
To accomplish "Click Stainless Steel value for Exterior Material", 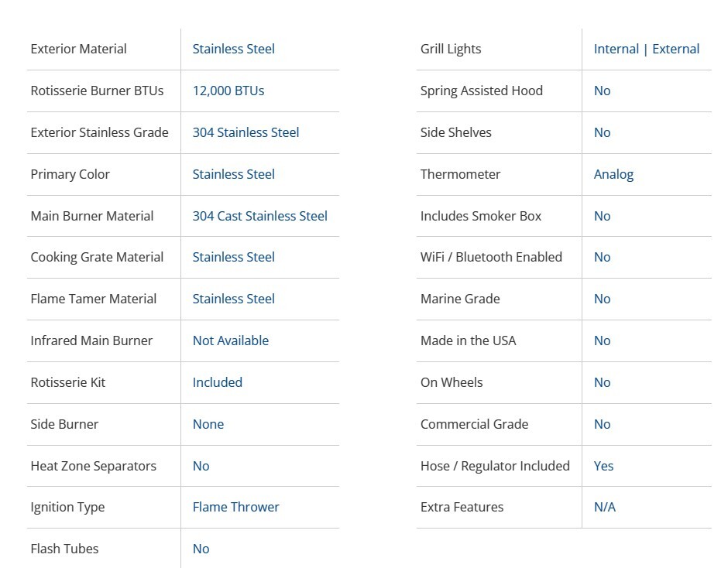I will tap(233, 49).
